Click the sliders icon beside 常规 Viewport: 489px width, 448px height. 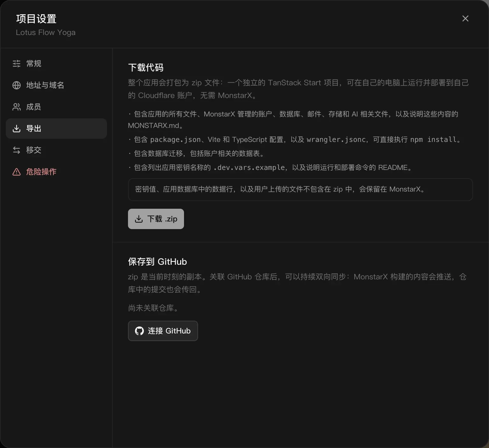tap(17, 64)
